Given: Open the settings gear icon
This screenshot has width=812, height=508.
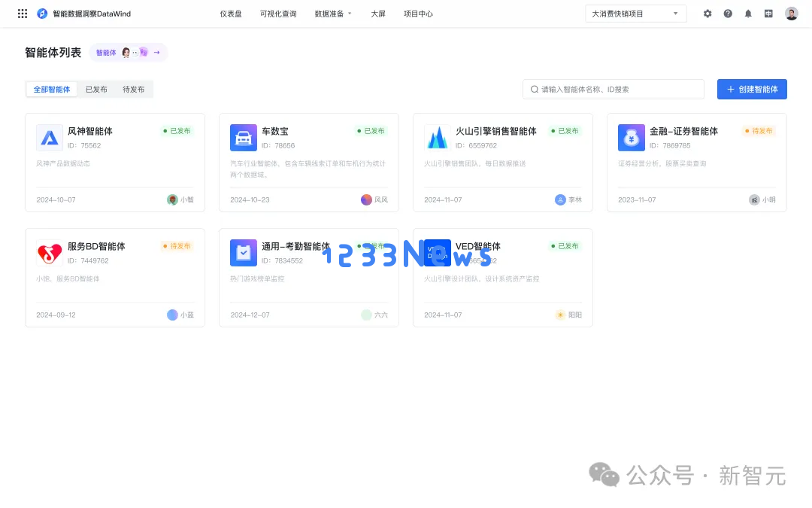Looking at the screenshot, I should [x=707, y=14].
